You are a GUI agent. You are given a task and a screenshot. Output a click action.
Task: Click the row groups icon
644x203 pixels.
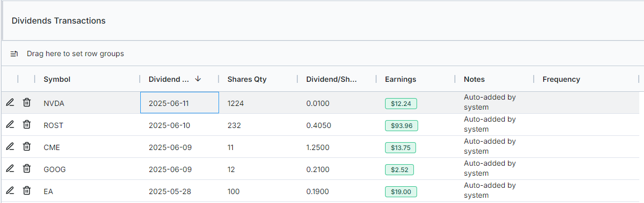[14, 54]
